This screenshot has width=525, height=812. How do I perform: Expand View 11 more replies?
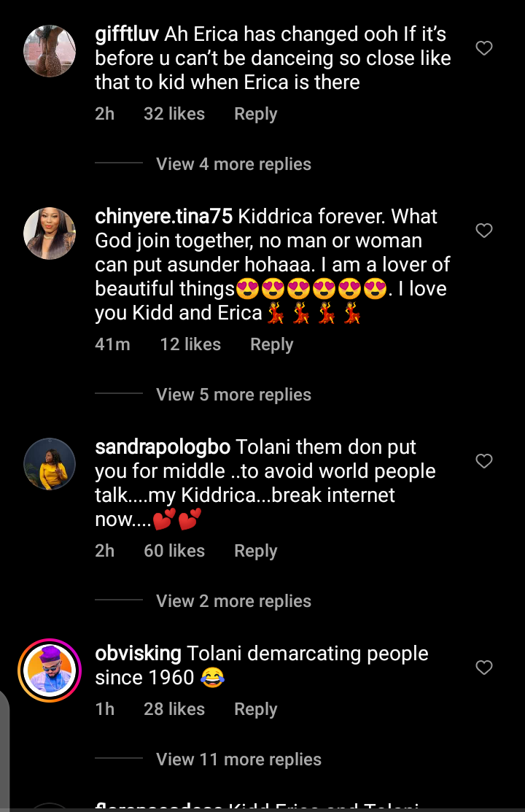pos(238,759)
